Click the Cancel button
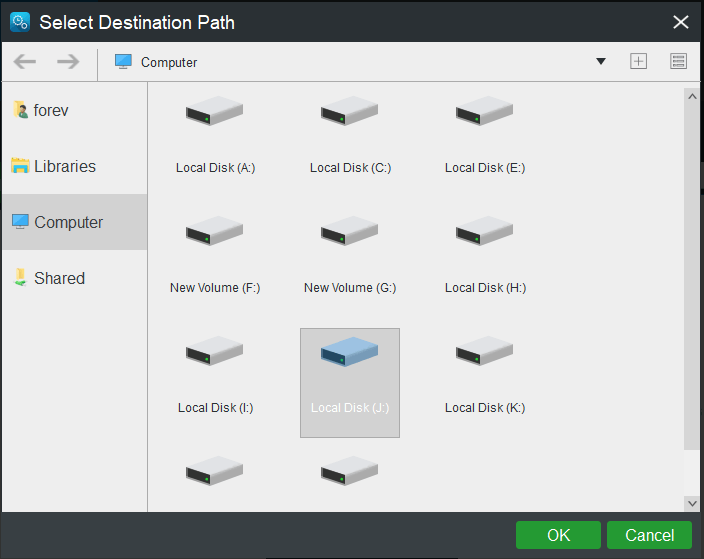Screen dimensions: 704x559 click(649, 535)
